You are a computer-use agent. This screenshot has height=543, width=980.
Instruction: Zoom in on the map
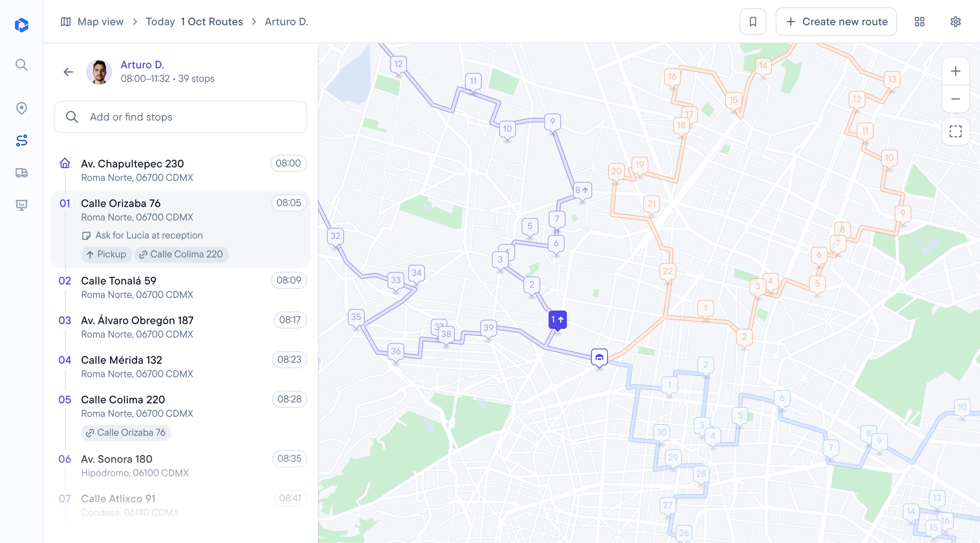(955, 71)
